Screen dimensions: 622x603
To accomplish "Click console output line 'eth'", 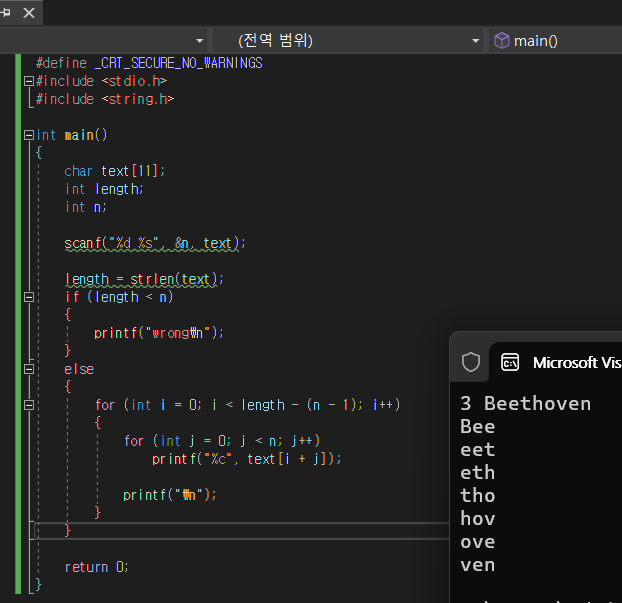I will pyautogui.click(x=478, y=472).
